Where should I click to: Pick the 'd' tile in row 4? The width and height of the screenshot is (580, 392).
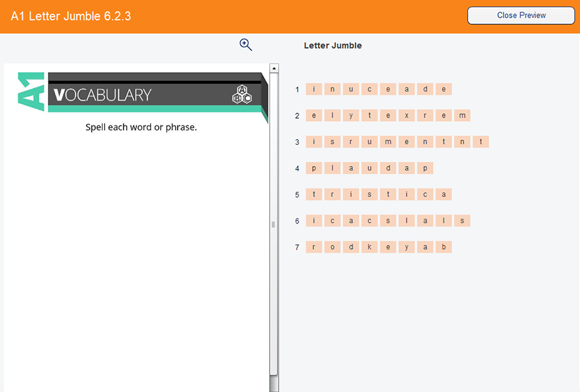click(x=388, y=168)
